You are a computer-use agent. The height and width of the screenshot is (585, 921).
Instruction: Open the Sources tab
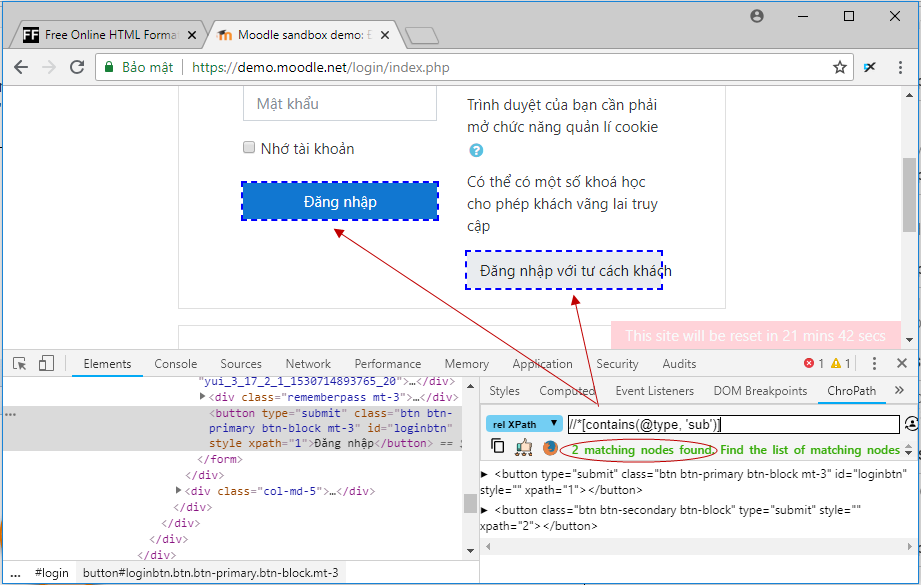tap(241, 364)
